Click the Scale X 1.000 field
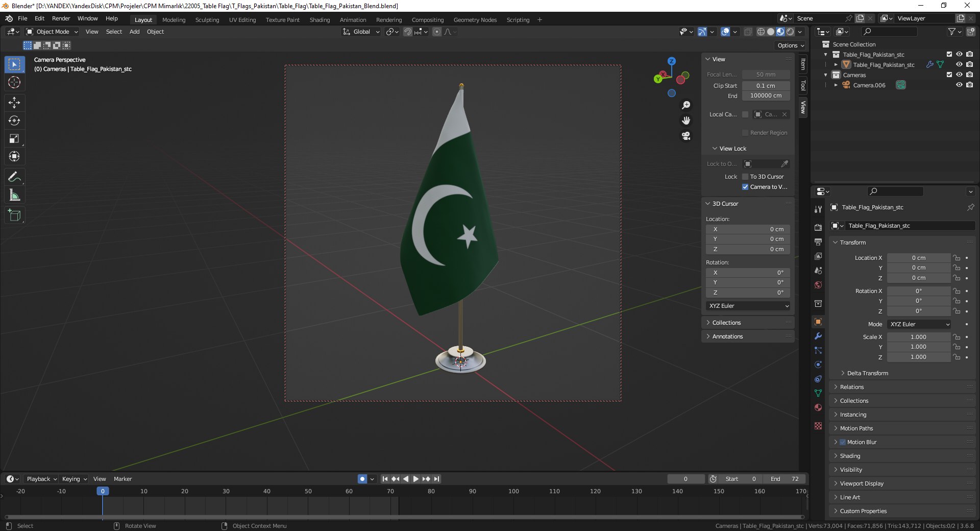980x531 pixels. [x=919, y=337]
